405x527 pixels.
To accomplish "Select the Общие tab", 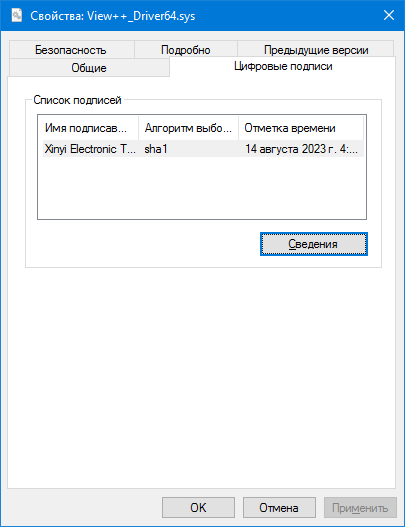I will tap(89, 68).
